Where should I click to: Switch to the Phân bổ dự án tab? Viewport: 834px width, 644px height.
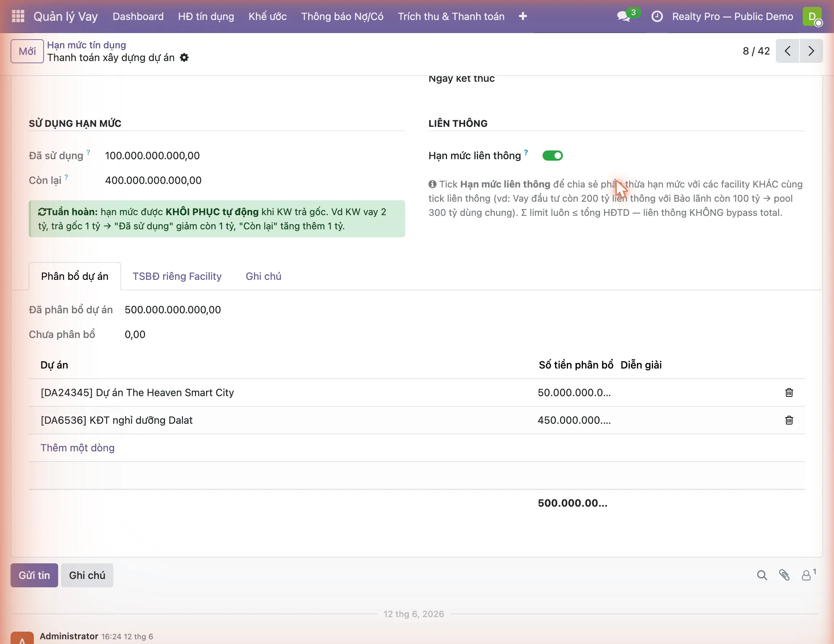click(x=75, y=276)
